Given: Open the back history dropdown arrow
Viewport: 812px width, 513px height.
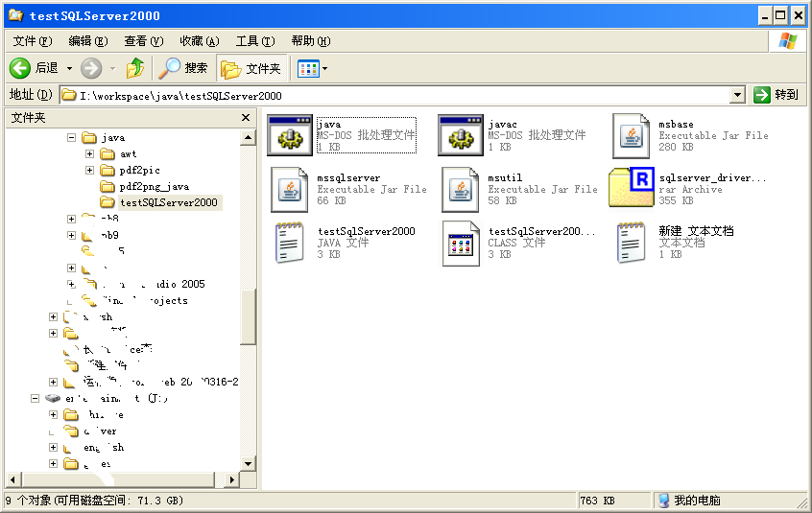Looking at the screenshot, I should tap(69, 68).
